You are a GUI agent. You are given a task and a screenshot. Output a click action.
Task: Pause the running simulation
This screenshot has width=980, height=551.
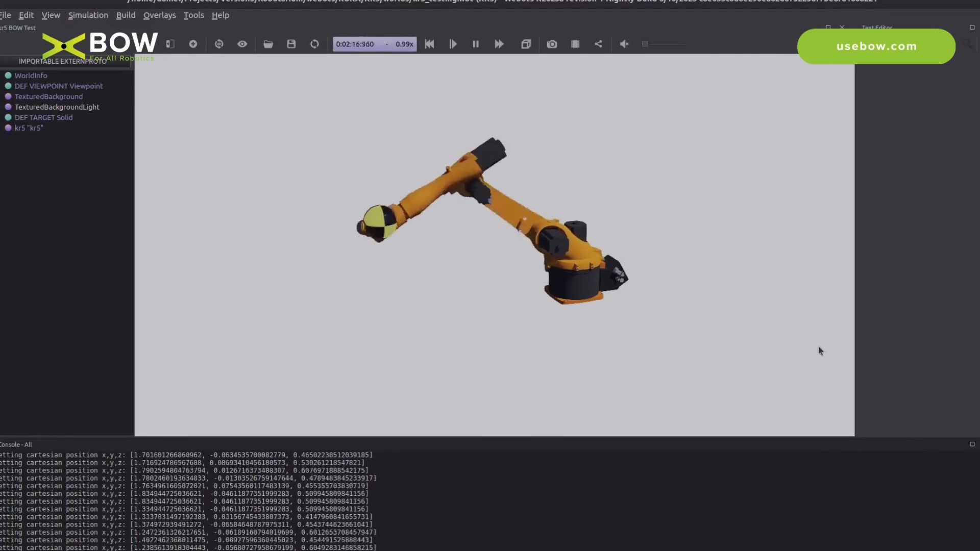(x=476, y=44)
